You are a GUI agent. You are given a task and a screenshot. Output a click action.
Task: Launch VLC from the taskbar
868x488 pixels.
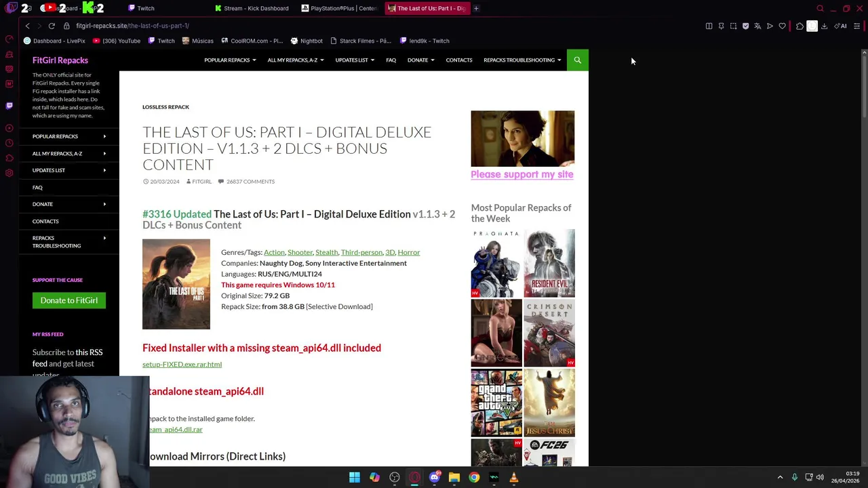click(514, 477)
